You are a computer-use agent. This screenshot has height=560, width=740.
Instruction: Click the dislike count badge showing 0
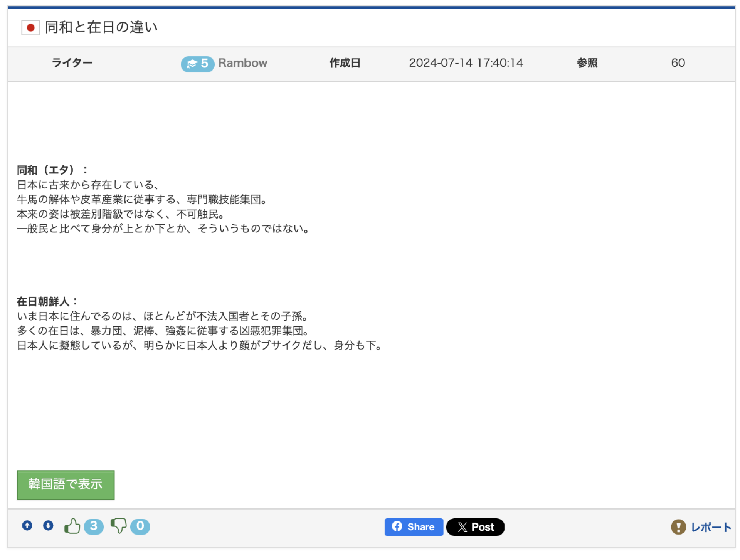pyautogui.click(x=140, y=526)
